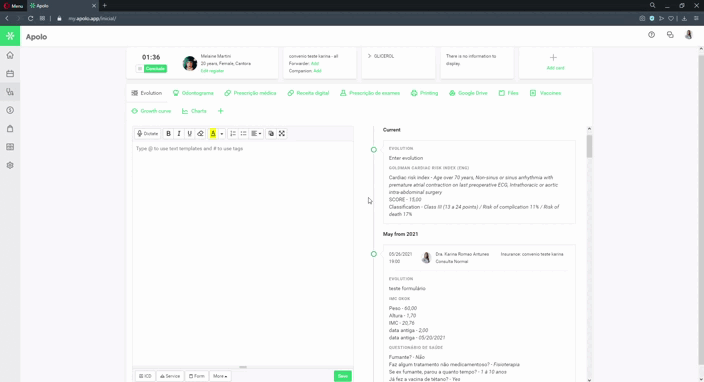Screen dimensions: 704x382
Task: Insert a numbered list
Action: coord(233,133)
